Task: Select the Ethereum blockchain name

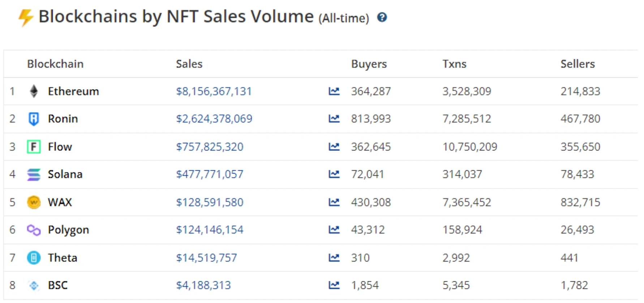Action: click(x=73, y=91)
